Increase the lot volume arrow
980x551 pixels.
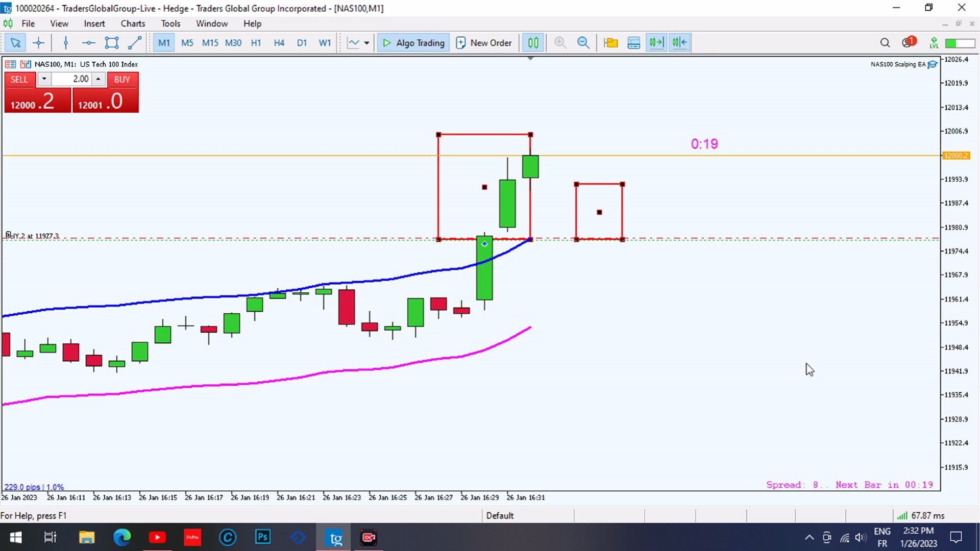point(98,79)
